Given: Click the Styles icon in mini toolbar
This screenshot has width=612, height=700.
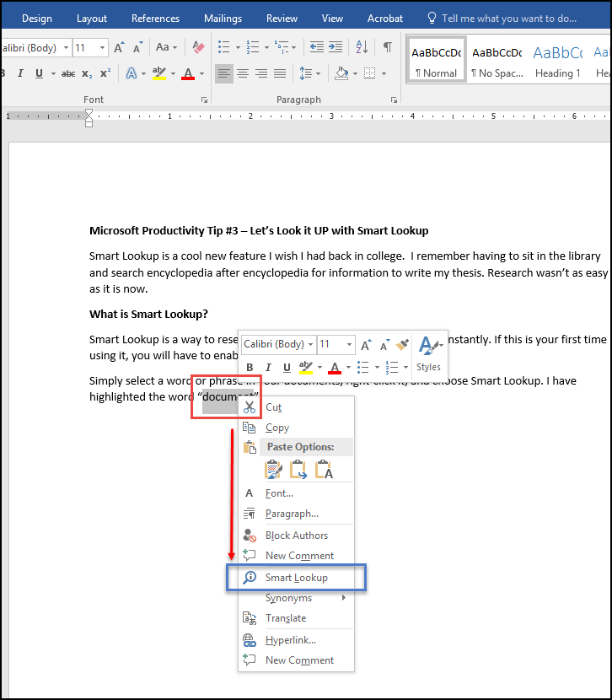Looking at the screenshot, I should point(429,353).
